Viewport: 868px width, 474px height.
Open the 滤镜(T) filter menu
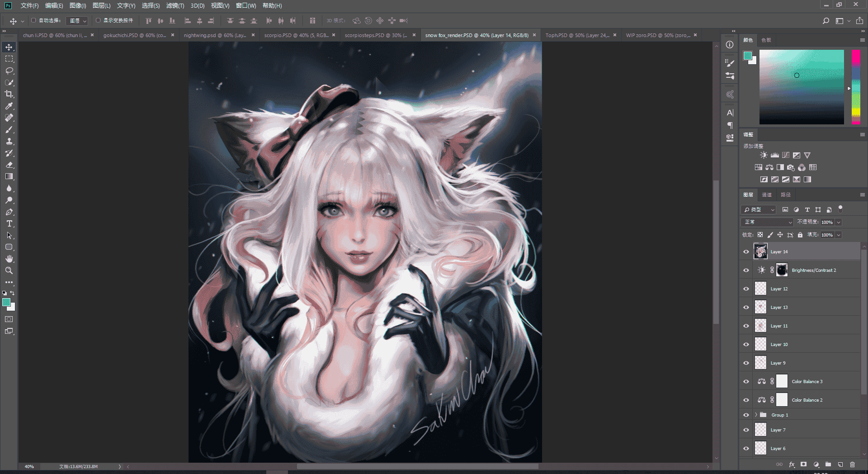click(175, 5)
